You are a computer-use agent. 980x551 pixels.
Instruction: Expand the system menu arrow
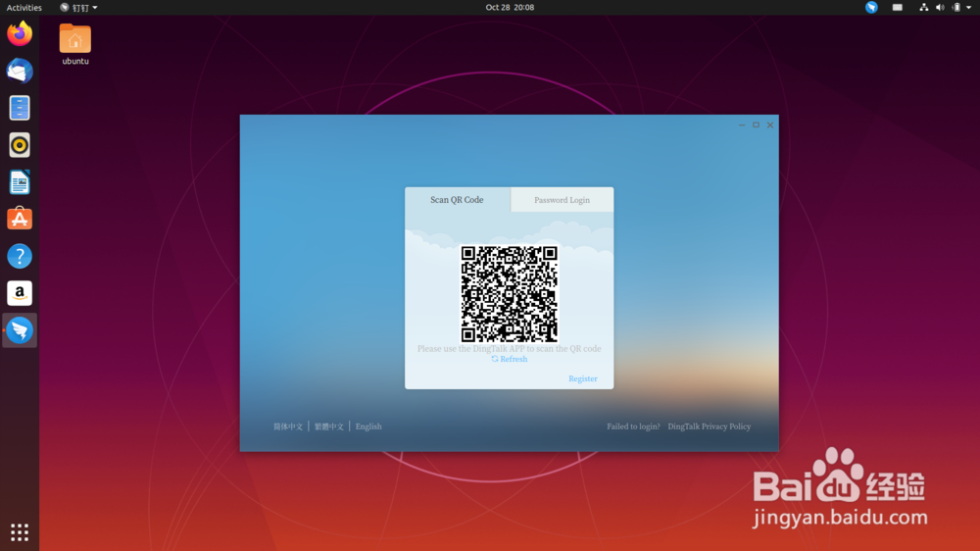pos(969,8)
